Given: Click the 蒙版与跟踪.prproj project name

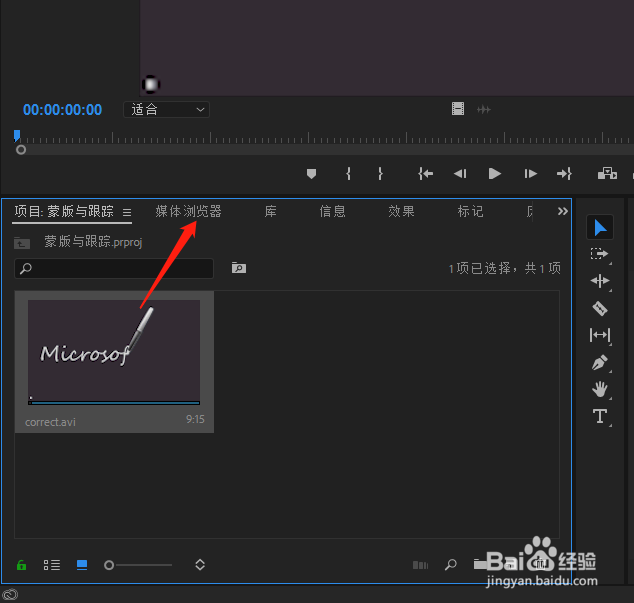Looking at the screenshot, I should (x=93, y=242).
